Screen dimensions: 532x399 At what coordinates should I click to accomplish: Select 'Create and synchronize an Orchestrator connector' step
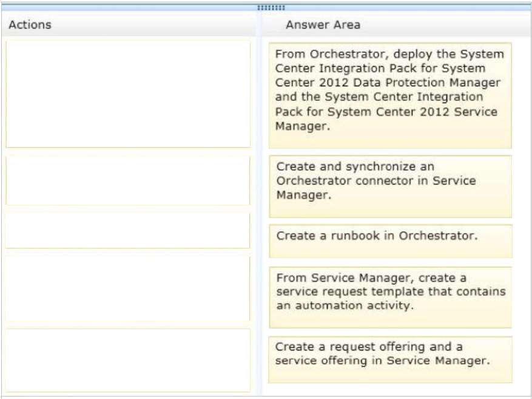coord(391,186)
